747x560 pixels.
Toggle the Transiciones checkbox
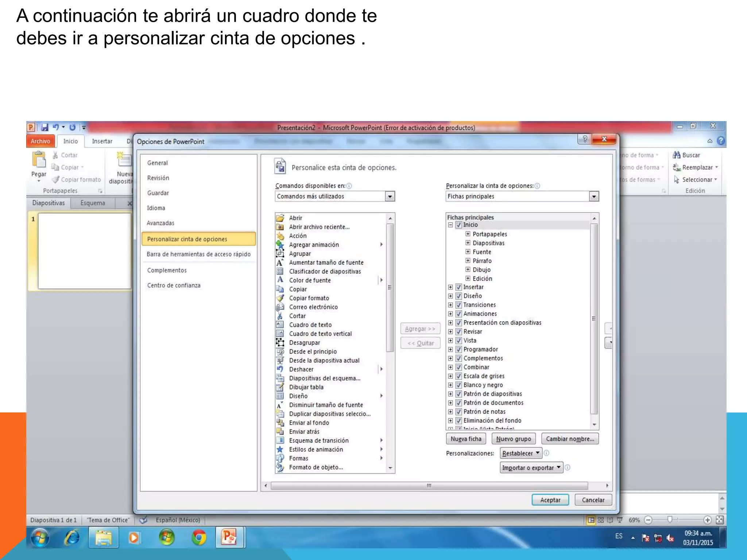tap(459, 305)
